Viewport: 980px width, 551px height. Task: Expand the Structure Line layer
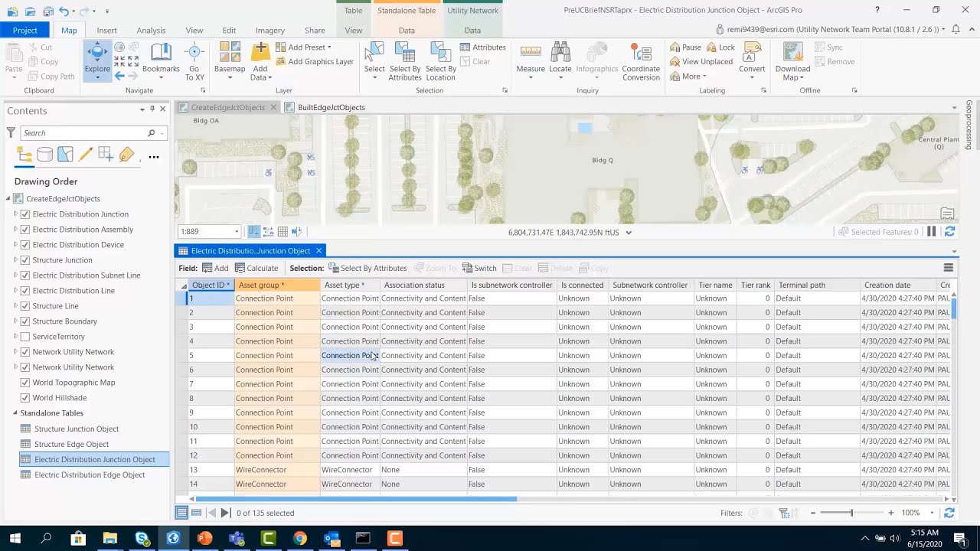[15, 306]
